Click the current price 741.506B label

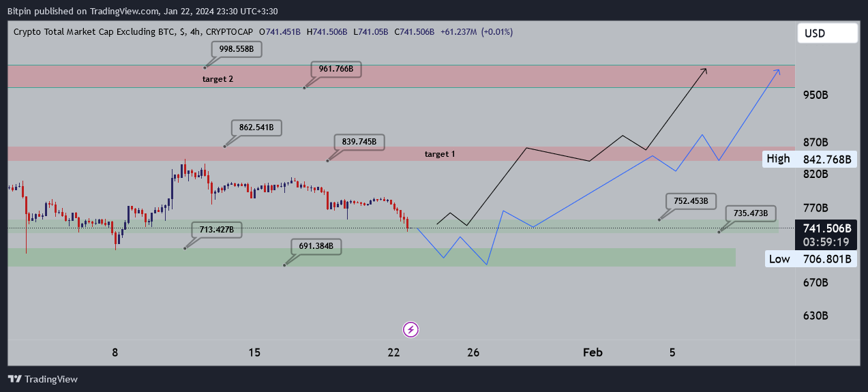coord(827,228)
